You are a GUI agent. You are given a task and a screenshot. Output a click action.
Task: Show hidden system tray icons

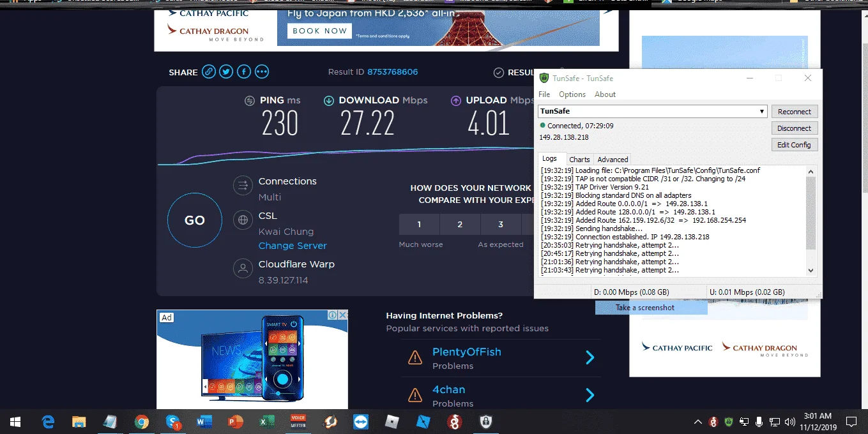click(697, 422)
